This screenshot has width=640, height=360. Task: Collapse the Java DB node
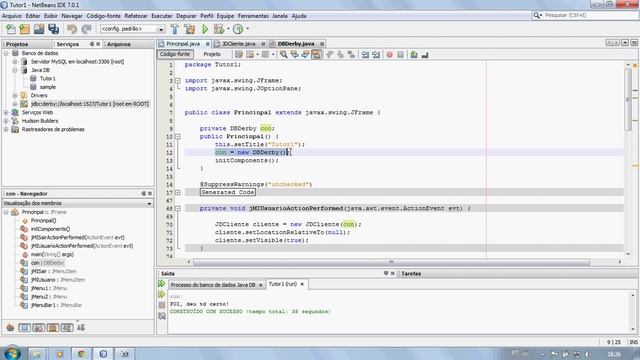pyautogui.click(x=15, y=70)
